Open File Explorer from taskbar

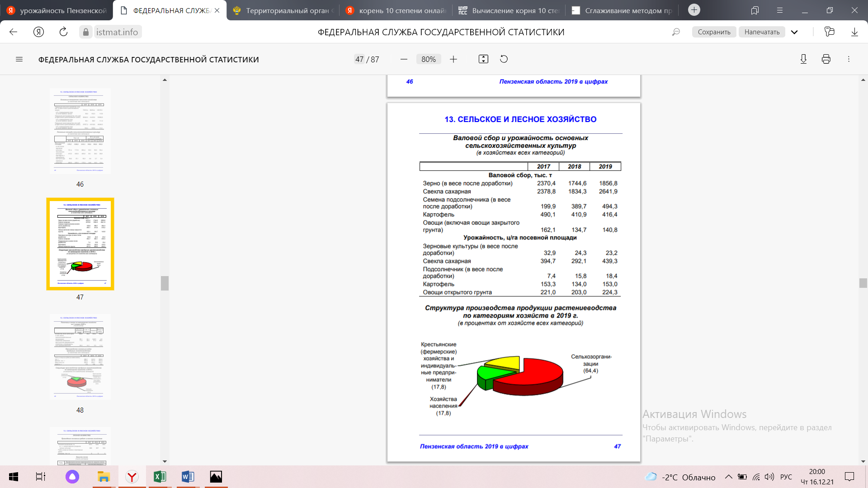(x=104, y=477)
